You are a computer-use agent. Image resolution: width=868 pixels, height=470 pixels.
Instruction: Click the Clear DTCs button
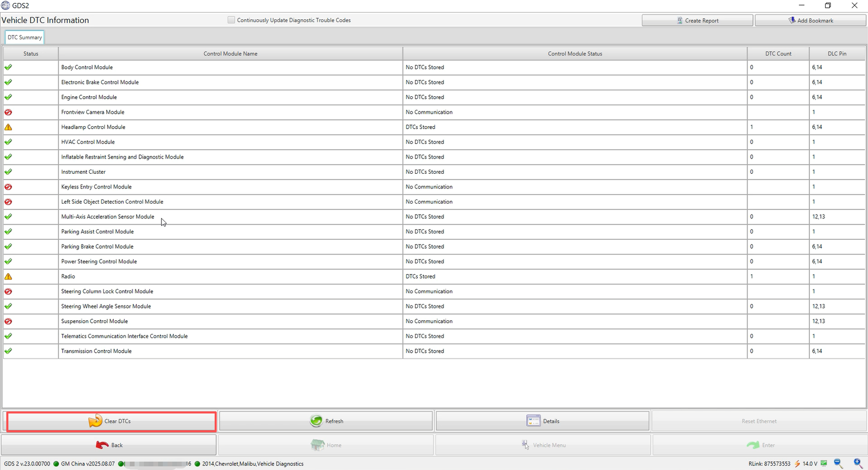(x=111, y=421)
